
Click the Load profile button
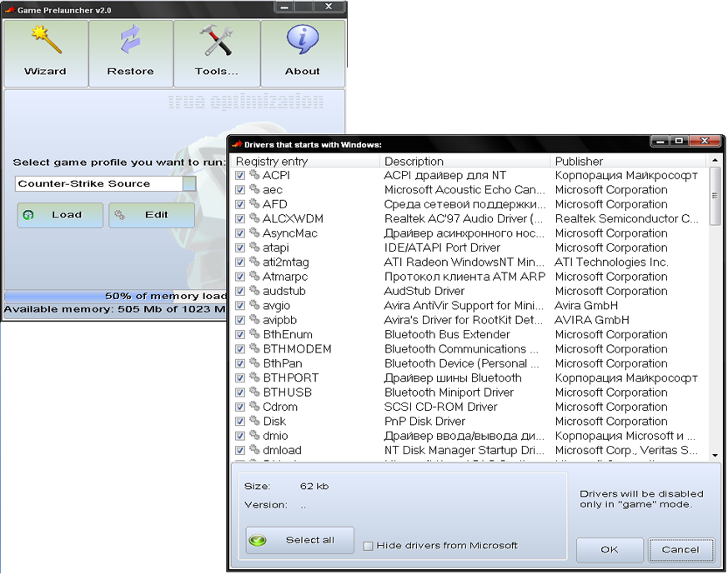click(60, 215)
